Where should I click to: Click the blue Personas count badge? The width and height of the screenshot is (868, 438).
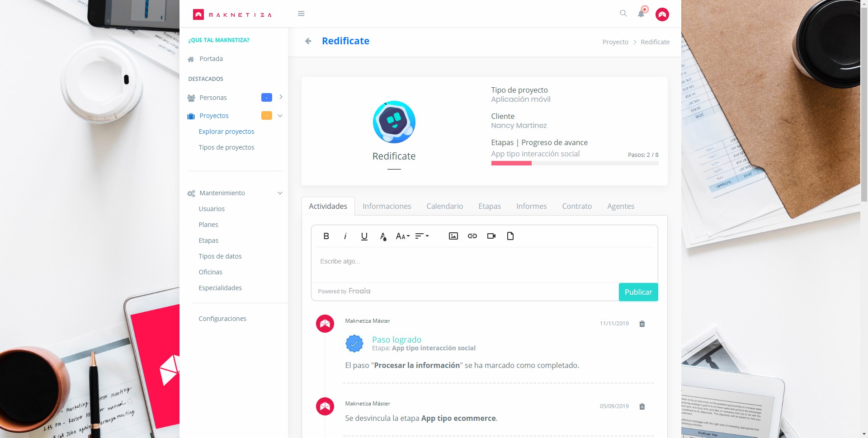pos(267,97)
